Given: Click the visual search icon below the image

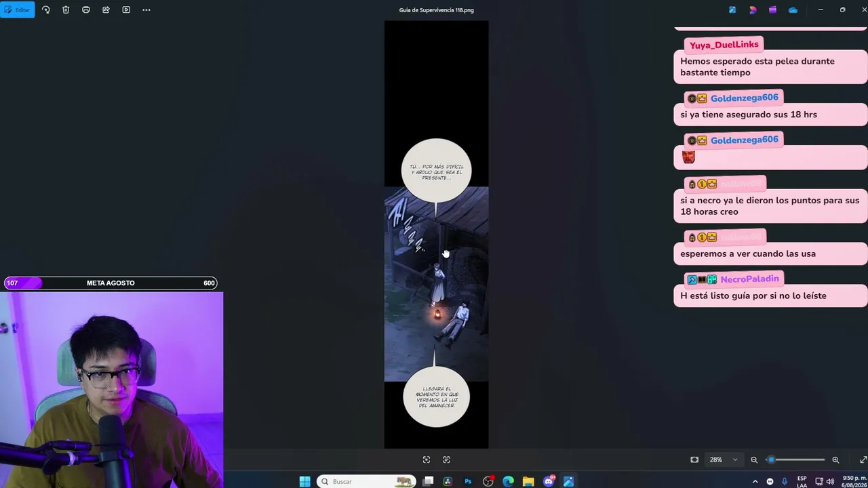Looking at the screenshot, I should pos(427,460).
